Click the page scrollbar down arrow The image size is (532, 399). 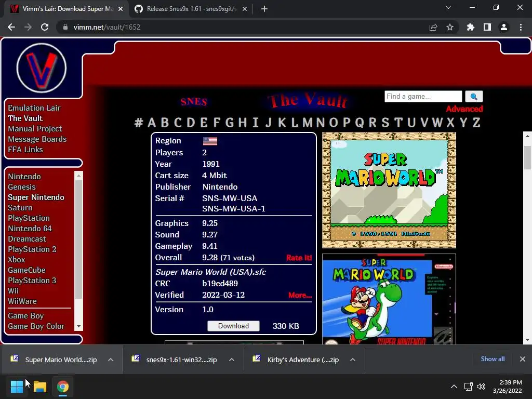pyautogui.click(x=527, y=340)
